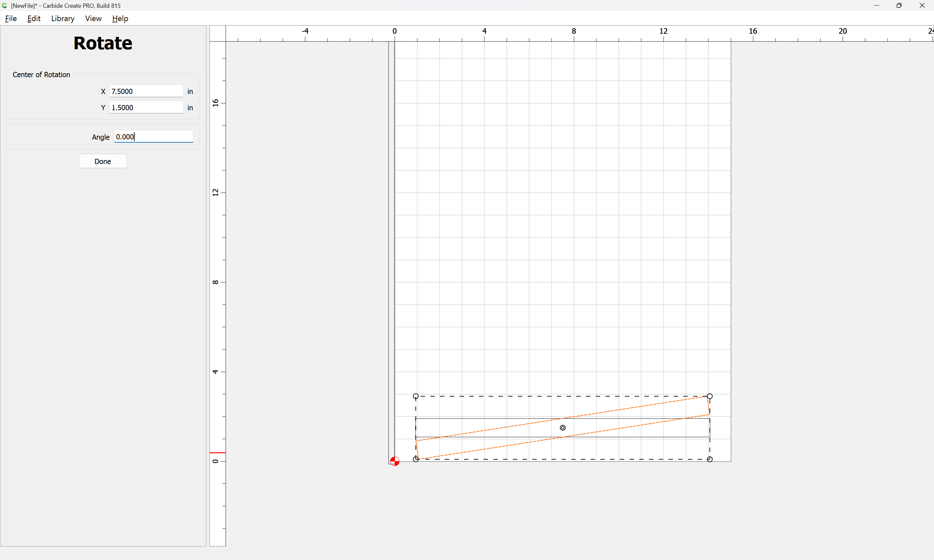Click the Angle input field

[x=154, y=137]
